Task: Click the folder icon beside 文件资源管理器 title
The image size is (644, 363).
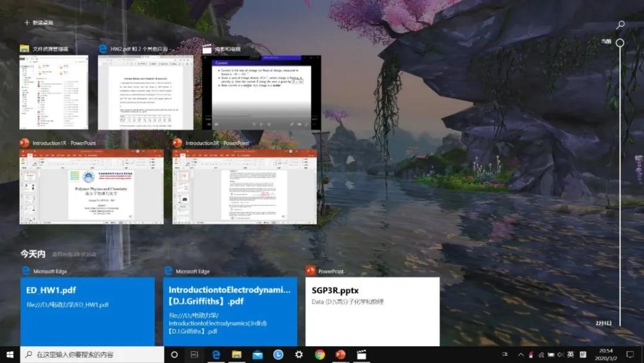Action: 24,48
